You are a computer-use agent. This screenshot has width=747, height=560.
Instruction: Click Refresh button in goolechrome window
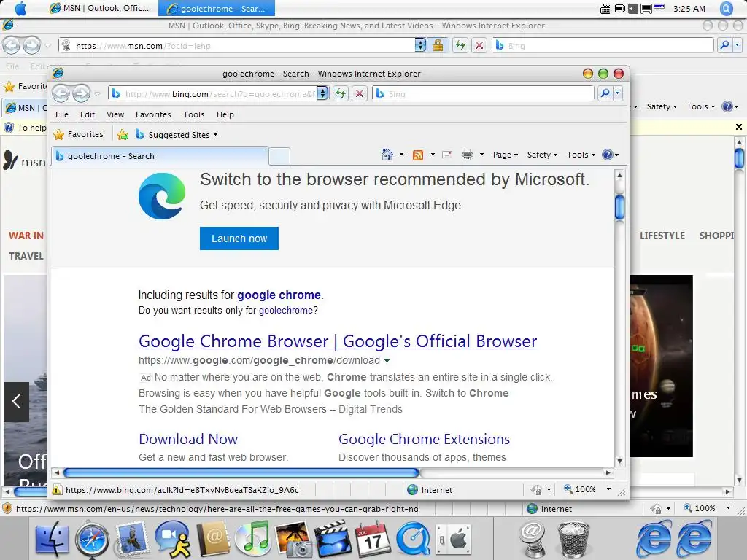340,93
